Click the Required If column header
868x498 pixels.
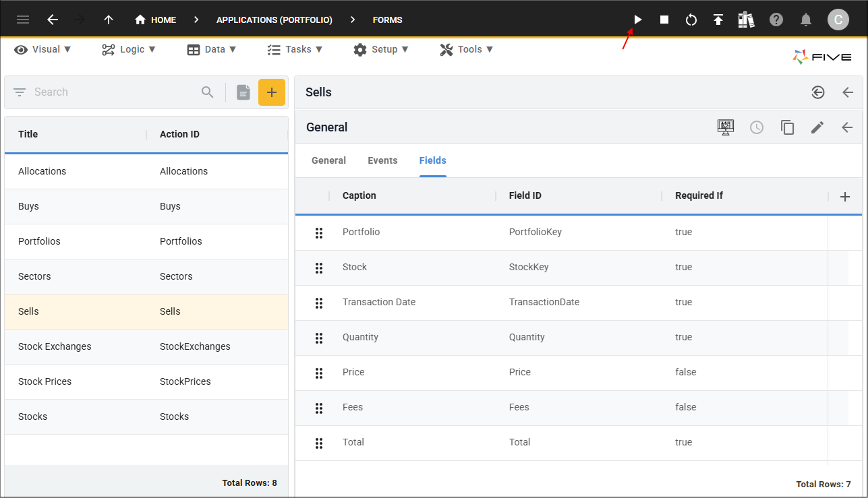pyautogui.click(x=699, y=195)
